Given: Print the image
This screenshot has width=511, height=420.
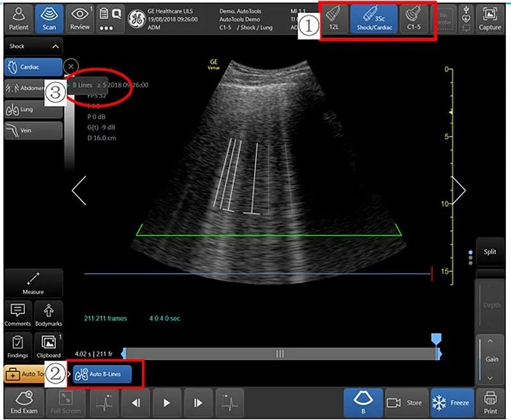Looking at the screenshot, I should click(x=490, y=403).
